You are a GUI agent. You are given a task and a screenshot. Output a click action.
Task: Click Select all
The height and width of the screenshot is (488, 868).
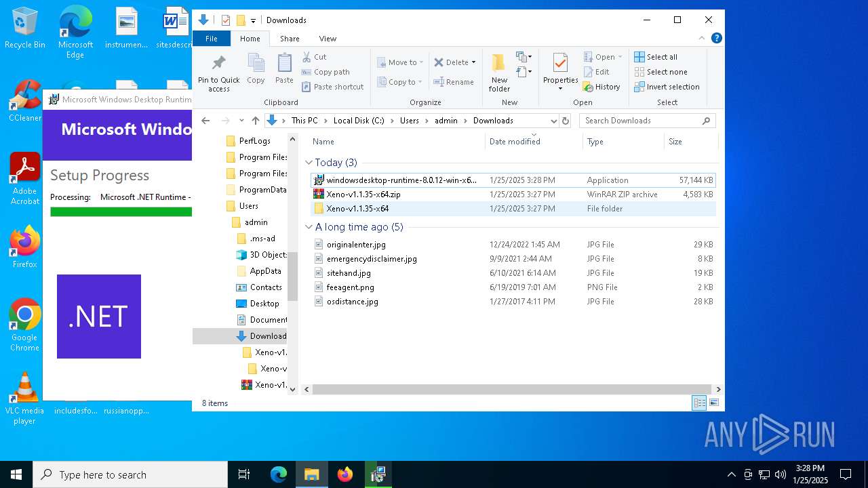click(x=656, y=57)
